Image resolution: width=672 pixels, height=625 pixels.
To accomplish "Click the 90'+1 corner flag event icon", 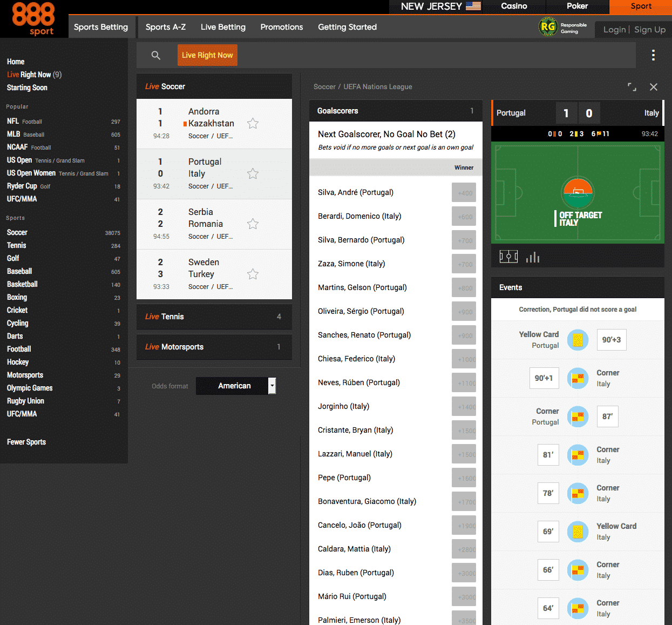I will (x=578, y=378).
